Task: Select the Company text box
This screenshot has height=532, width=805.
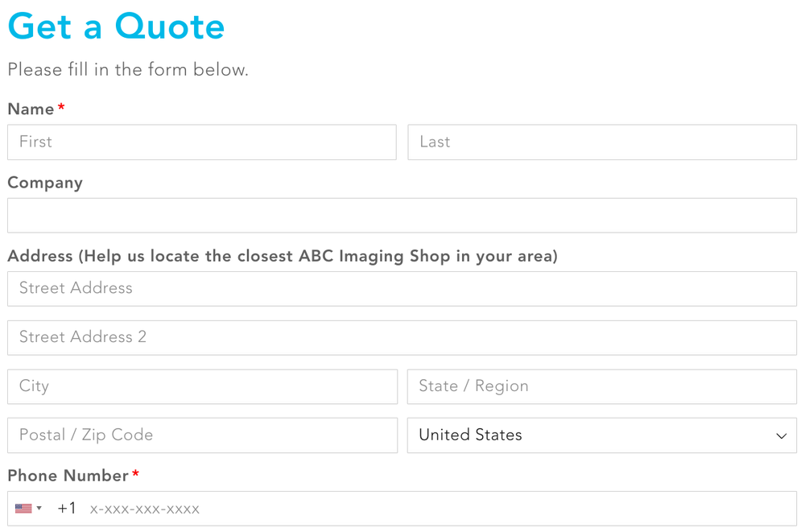Action: tap(402, 216)
